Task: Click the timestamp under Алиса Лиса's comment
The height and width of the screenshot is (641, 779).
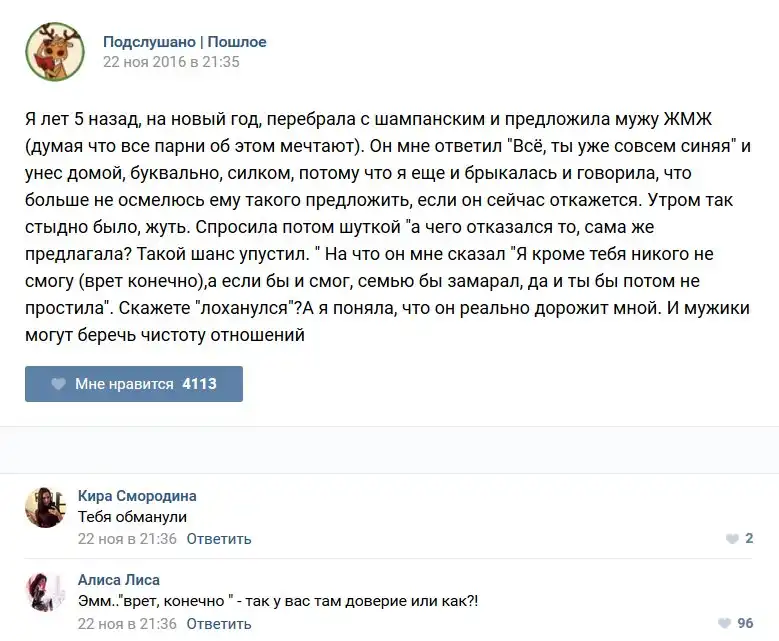Action: pyautogui.click(x=127, y=623)
